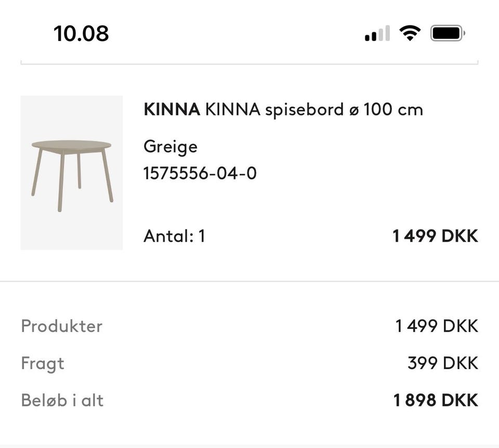
Task: Tap the 399 DKK shipping cost
Action: (442, 363)
